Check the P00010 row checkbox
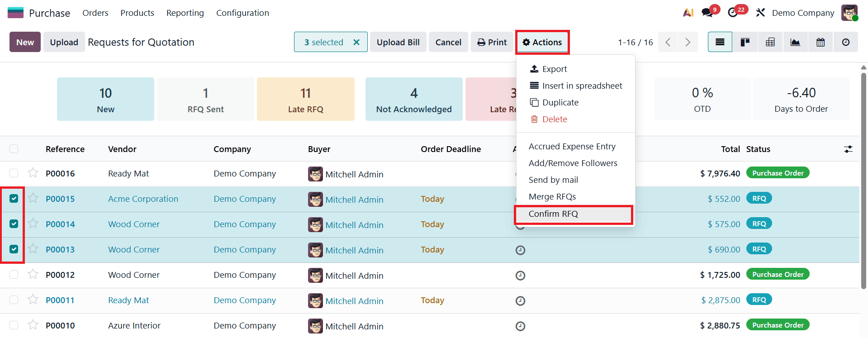 [14, 325]
